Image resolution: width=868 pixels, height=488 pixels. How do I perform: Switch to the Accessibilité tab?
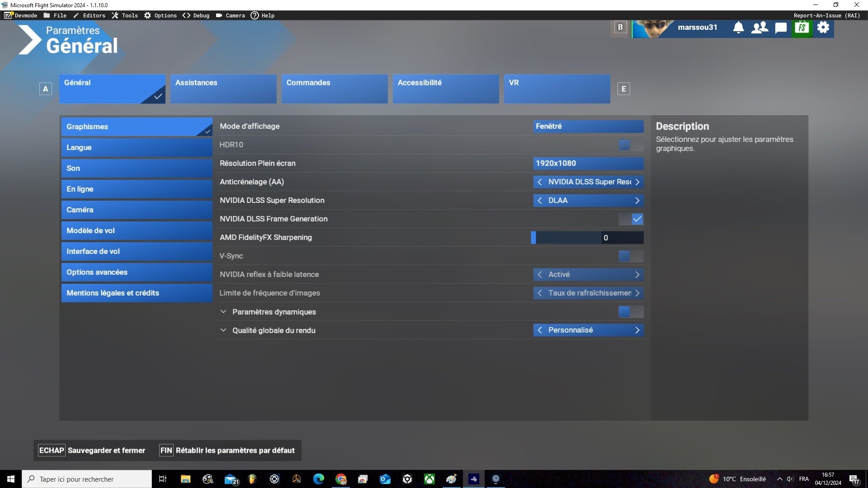coord(446,89)
